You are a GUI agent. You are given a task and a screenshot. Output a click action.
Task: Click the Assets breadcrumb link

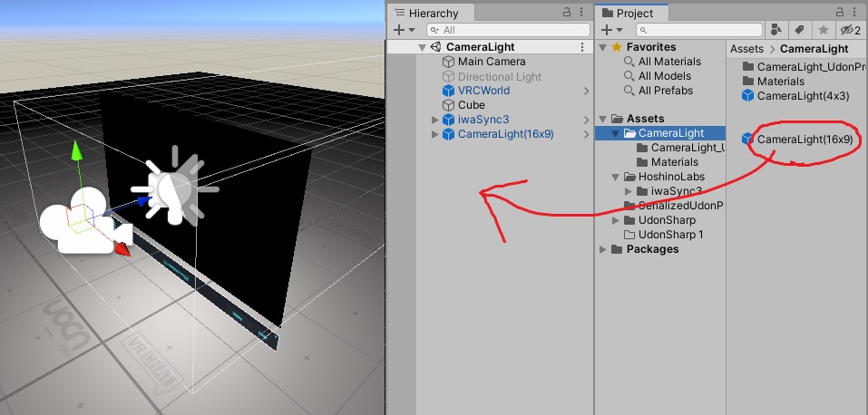(746, 49)
